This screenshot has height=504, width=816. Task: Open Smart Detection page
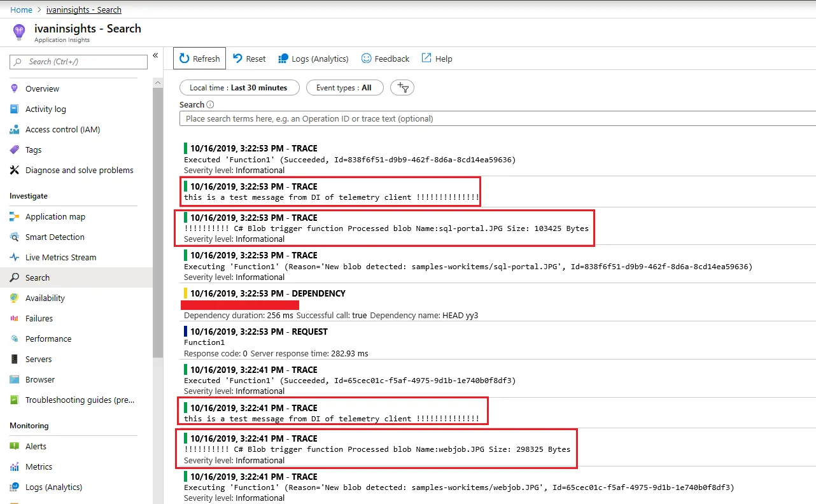55,237
